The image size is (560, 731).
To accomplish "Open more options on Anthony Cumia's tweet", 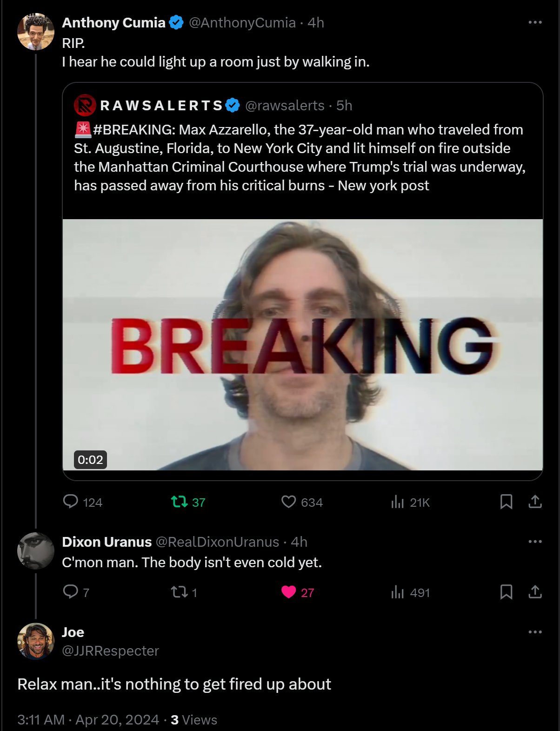I will click(535, 22).
